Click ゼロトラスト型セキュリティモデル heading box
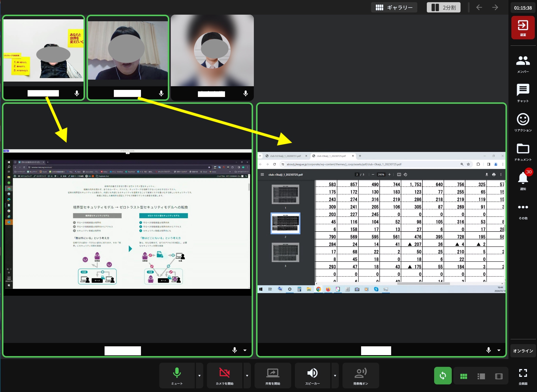 [x=163, y=216]
